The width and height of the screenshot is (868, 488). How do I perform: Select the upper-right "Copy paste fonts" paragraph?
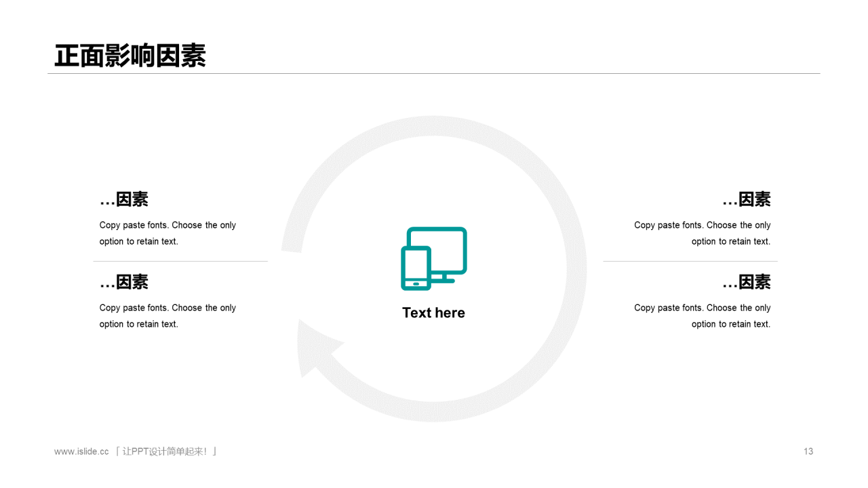click(703, 233)
